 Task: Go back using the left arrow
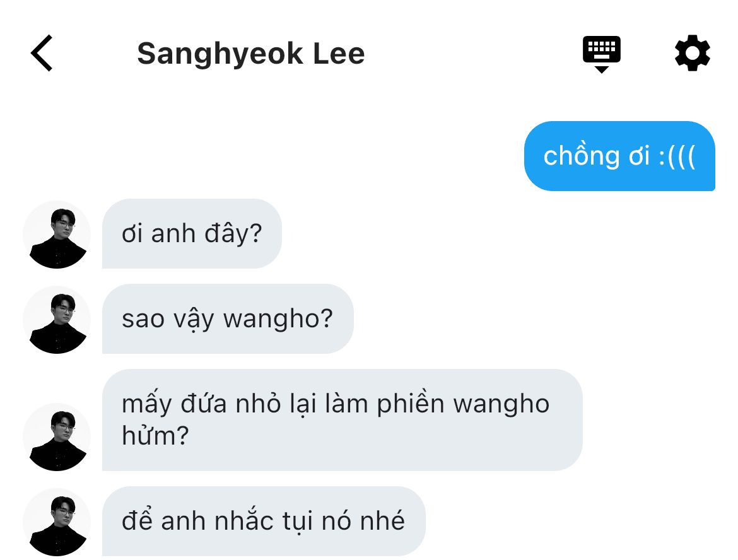coord(42,53)
